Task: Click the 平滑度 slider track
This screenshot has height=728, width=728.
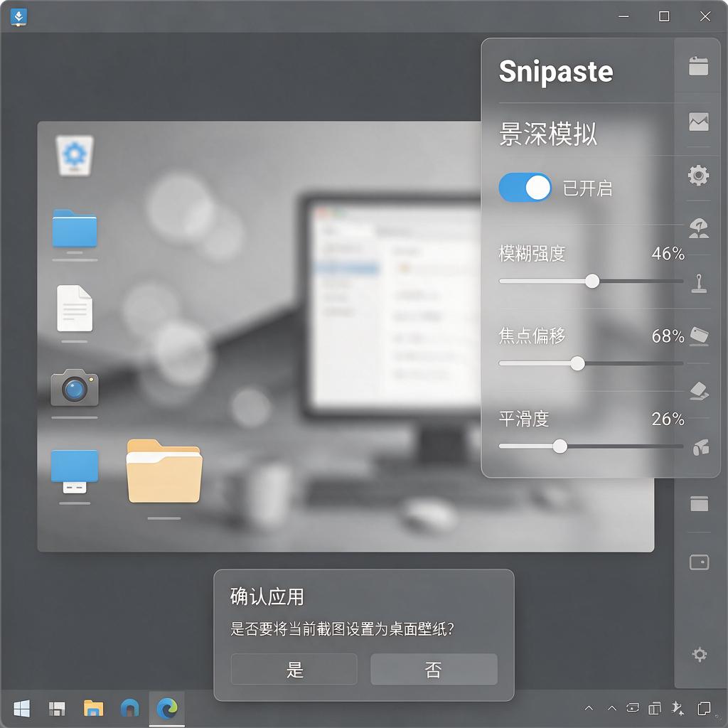Action: pyautogui.click(x=591, y=446)
